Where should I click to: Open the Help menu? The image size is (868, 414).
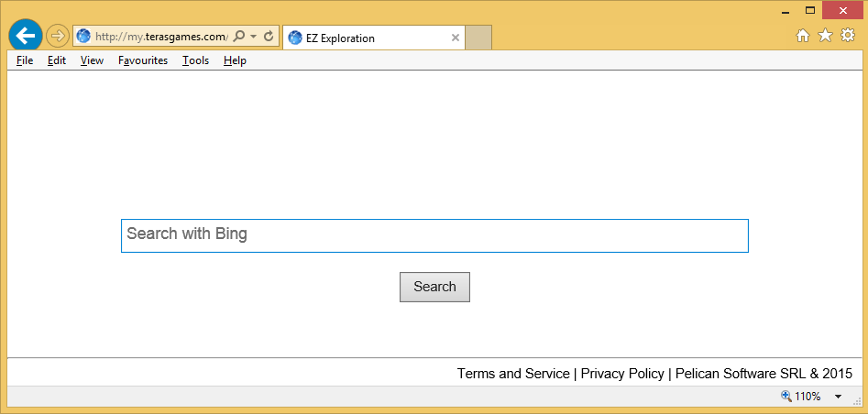click(x=235, y=60)
